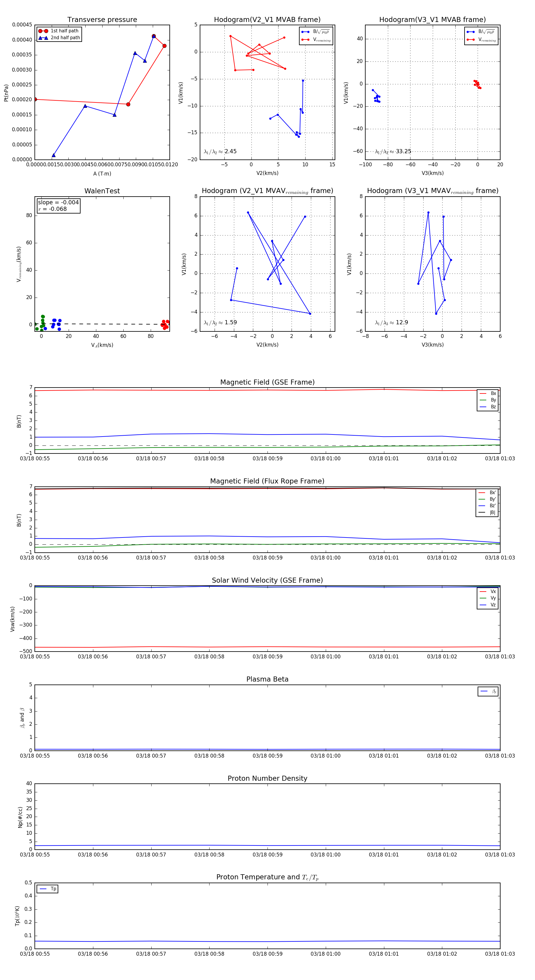Click the "WalenTest" plot title

(x=102, y=191)
